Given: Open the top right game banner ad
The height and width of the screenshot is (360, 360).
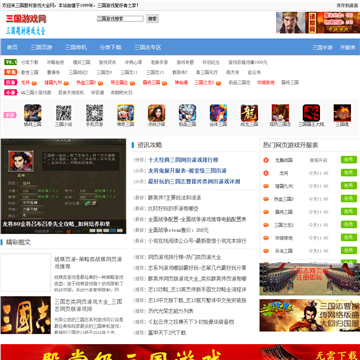Looking at the screenshot, I should click(318, 23).
